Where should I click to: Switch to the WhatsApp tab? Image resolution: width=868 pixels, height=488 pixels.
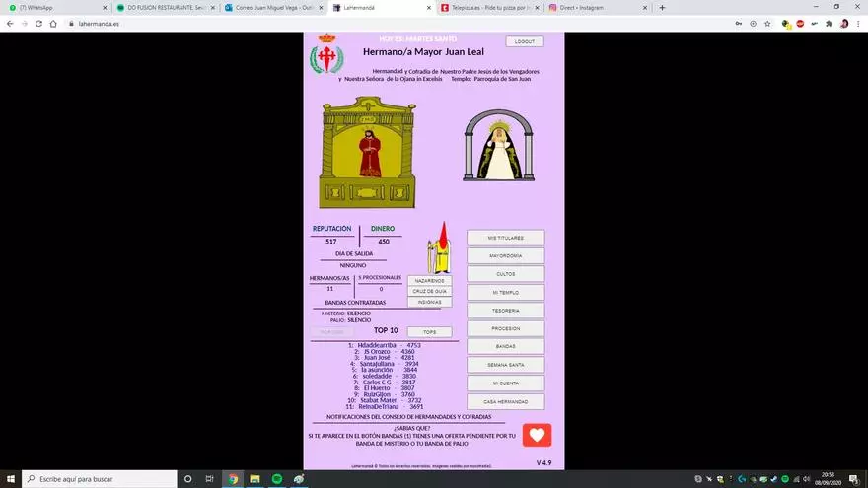(54, 7)
